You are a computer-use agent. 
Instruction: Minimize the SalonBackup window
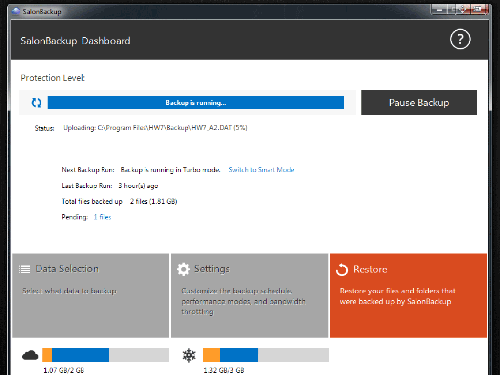click(439, 10)
